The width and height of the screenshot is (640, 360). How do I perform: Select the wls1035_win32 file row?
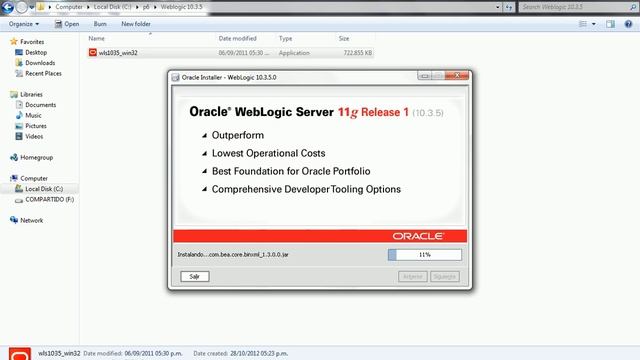click(231, 53)
